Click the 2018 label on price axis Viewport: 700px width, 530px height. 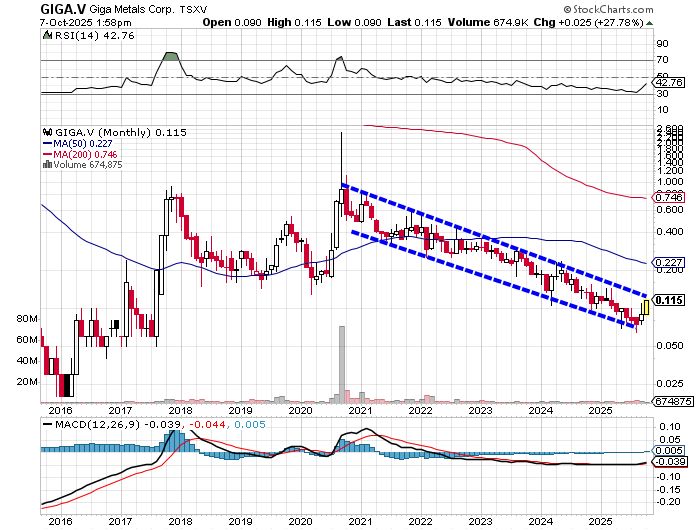(180, 410)
